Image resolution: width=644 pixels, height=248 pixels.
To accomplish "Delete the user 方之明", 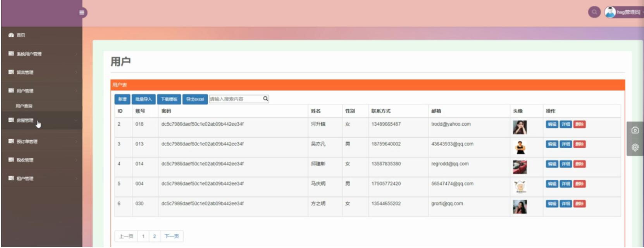I will (579, 204).
